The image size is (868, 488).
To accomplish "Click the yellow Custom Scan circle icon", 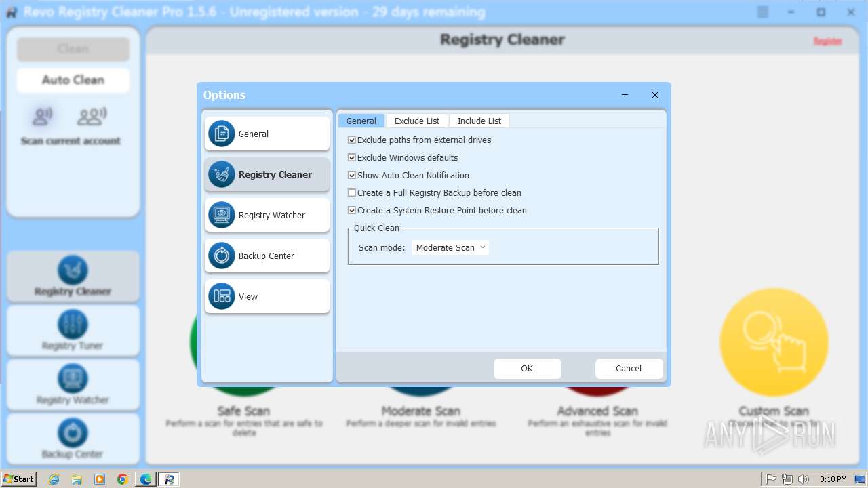I will click(x=774, y=342).
